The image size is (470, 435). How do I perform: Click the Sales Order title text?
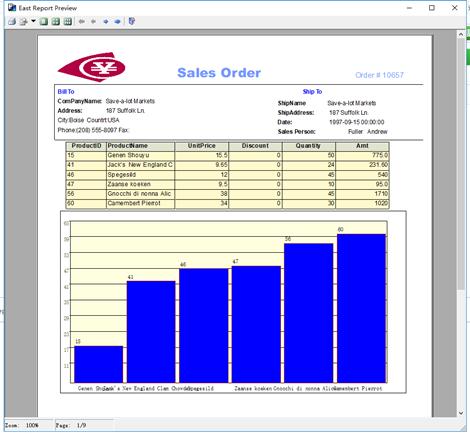(219, 73)
